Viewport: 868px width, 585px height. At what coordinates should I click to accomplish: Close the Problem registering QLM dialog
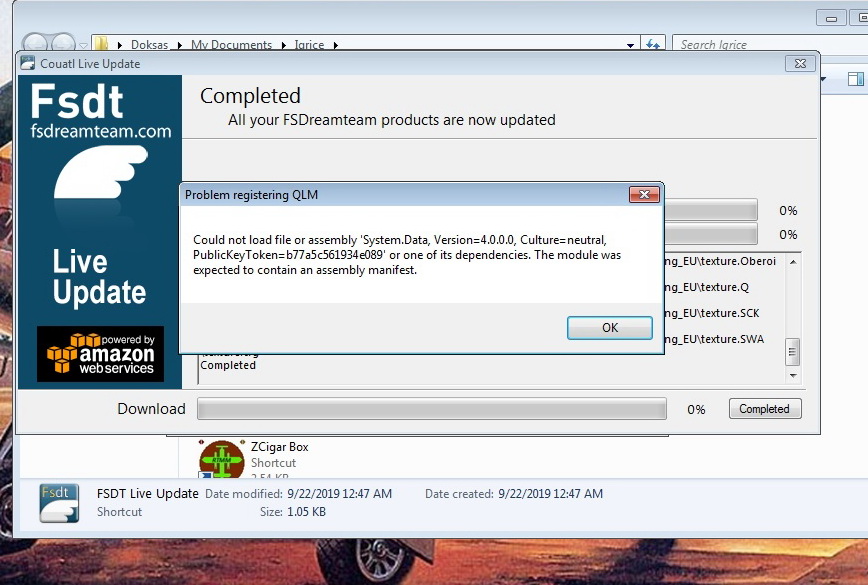coord(644,194)
